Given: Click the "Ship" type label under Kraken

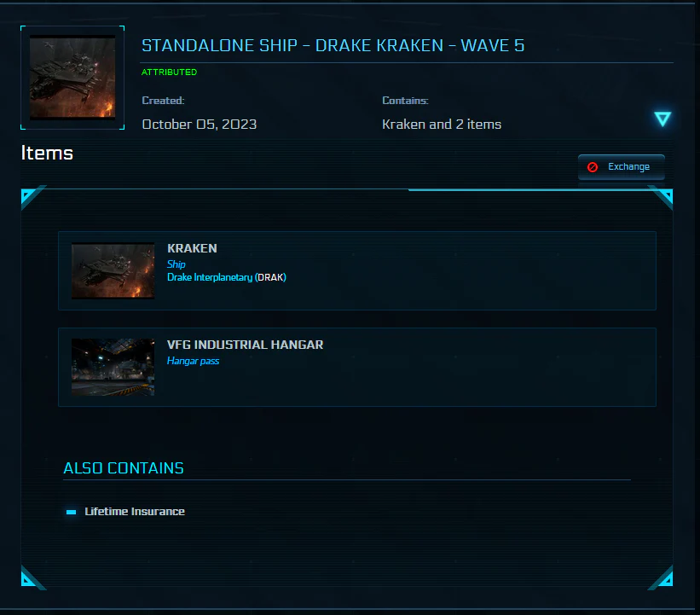Looking at the screenshot, I should 176,264.
